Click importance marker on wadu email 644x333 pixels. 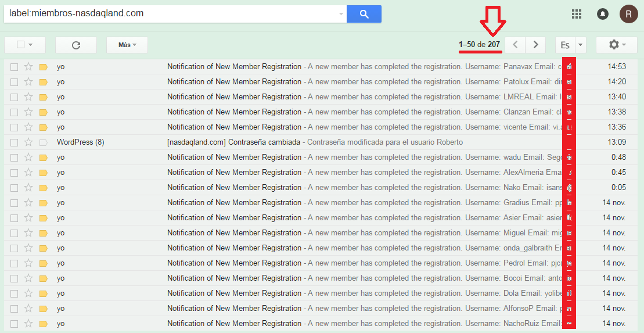pos(44,157)
